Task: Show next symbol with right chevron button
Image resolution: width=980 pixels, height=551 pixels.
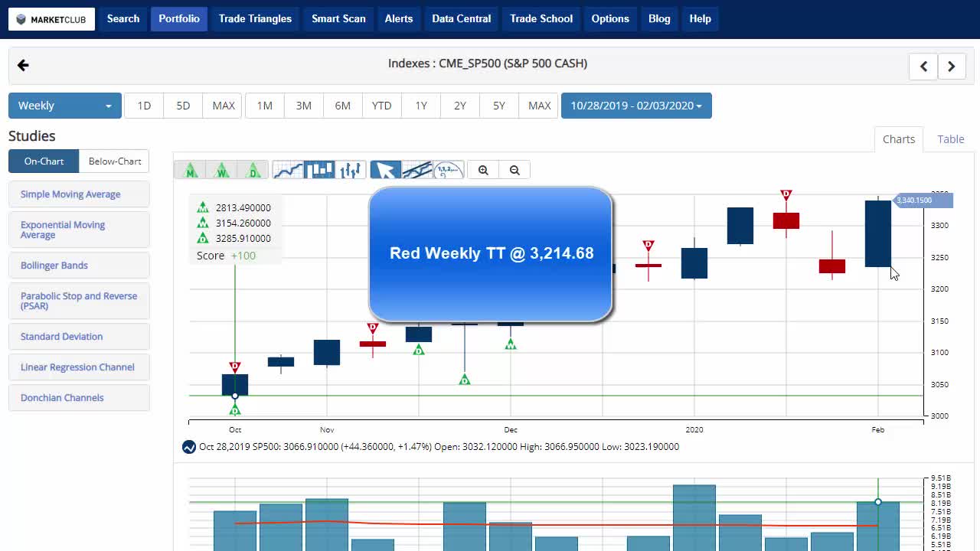Action: (x=952, y=66)
